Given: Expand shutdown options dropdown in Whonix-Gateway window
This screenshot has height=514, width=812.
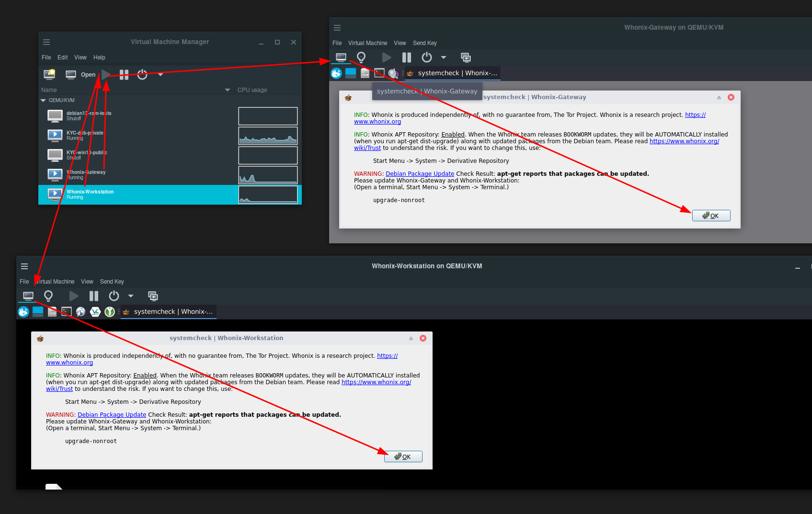Looking at the screenshot, I should point(444,57).
